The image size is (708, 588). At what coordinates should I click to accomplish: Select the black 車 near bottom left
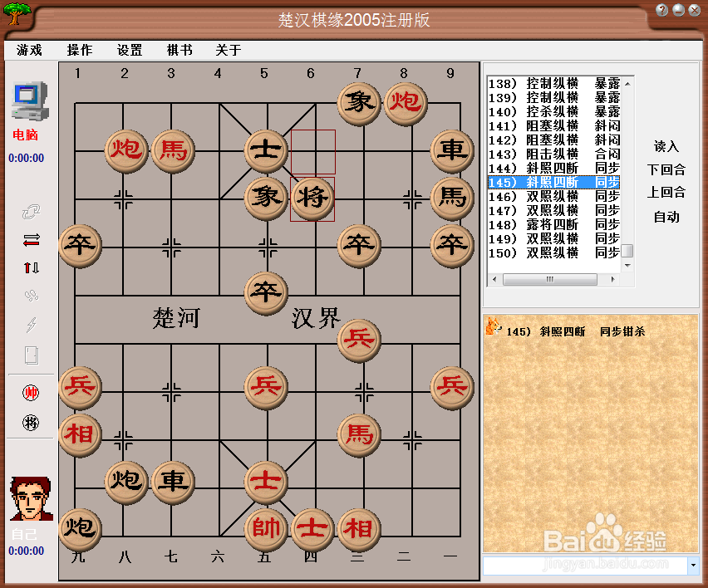[173, 482]
